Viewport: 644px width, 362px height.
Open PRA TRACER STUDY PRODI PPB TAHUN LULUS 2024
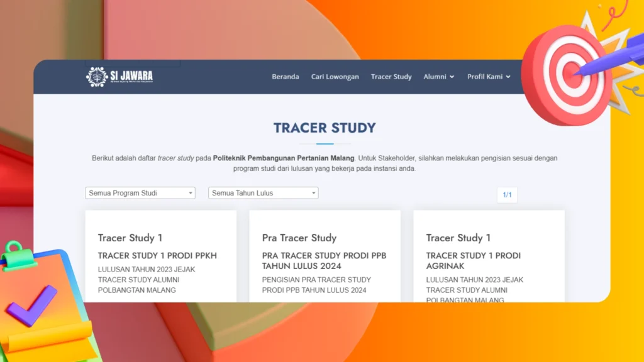click(x=324, y=261)
